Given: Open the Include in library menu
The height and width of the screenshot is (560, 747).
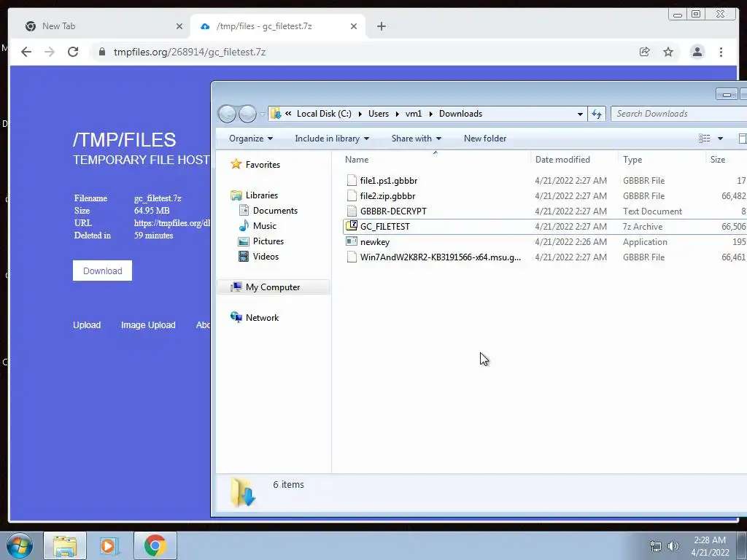Looking at the screenshot, I should (332, 138).
